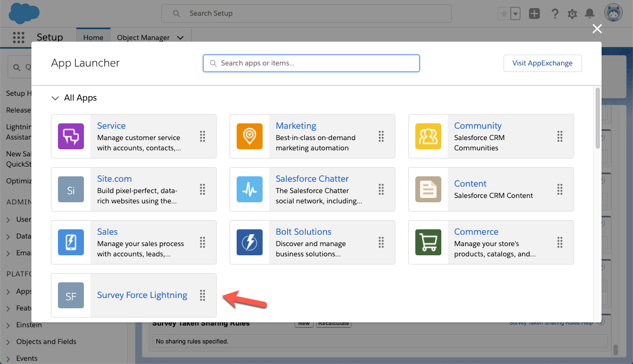Click the drag handle on Sales tile
The height and width of the screenshot is (364, 633).
pyautogui.click(x=203, y=242)
